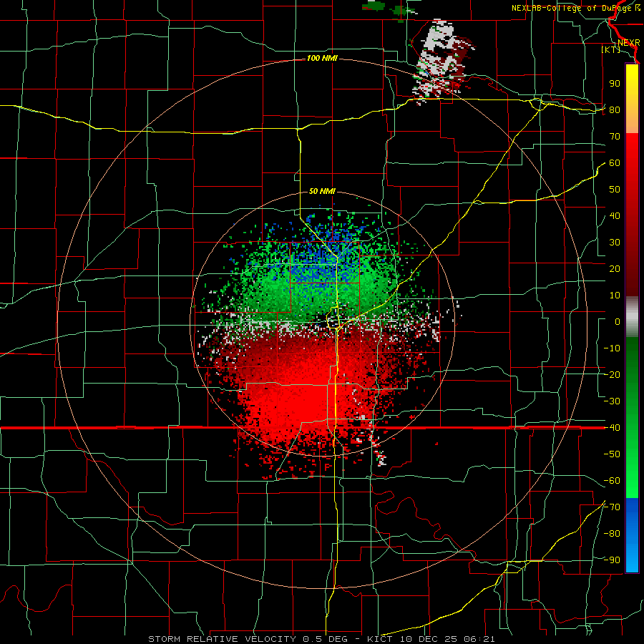
Task: Click the [KT] units label
Action: coord(611,49)
